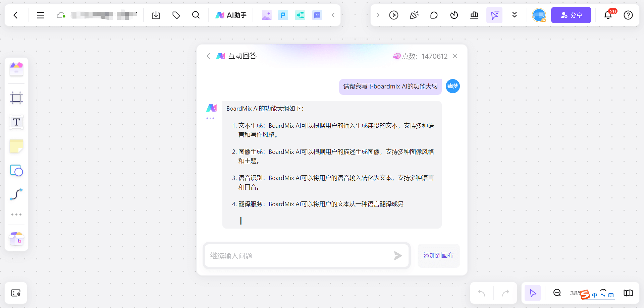Open the boardmix app box icon
Viewport: 644px width, 308px height.
[x=16, y=239]
